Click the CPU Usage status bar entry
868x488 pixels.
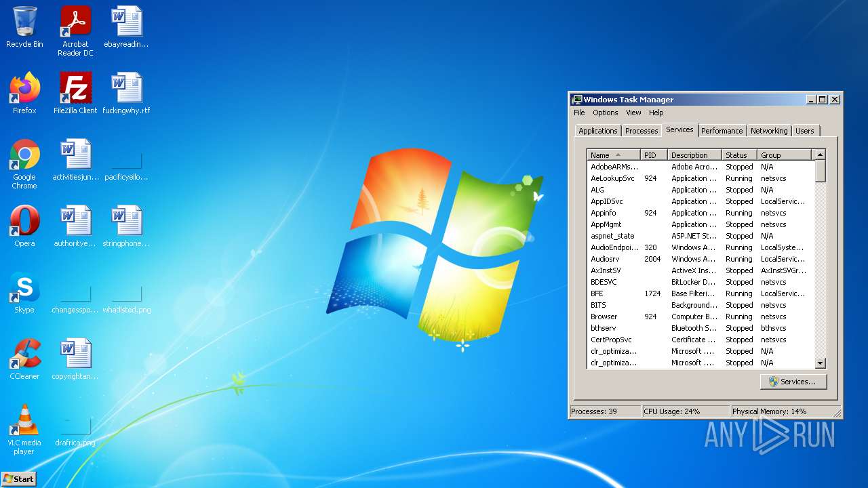pyautogui.click(x=686, y=411)
